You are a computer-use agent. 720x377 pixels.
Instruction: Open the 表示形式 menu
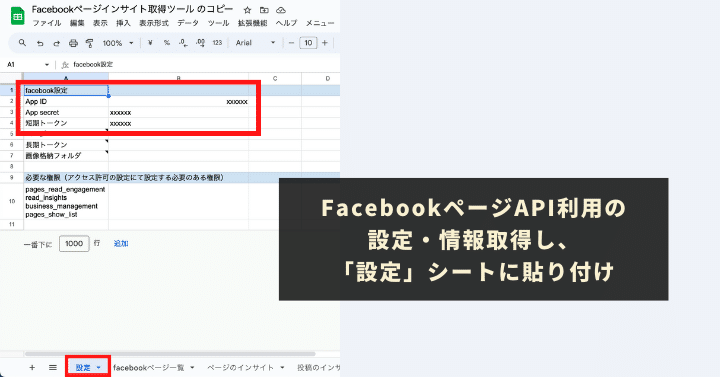tap(154, 23)
